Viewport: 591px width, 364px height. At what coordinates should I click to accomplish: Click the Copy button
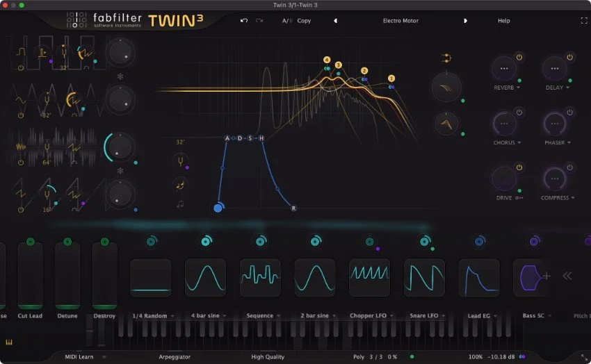tap(304, 21)
